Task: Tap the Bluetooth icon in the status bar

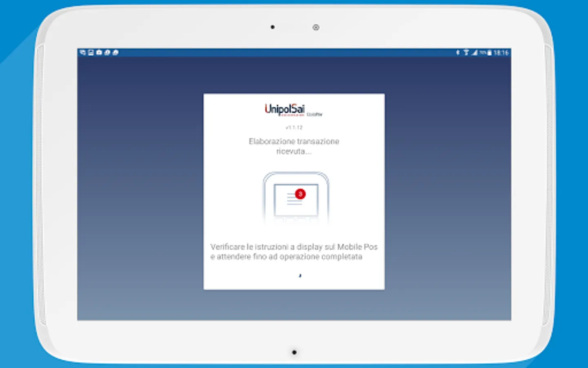Action: (x=458, y=53)
